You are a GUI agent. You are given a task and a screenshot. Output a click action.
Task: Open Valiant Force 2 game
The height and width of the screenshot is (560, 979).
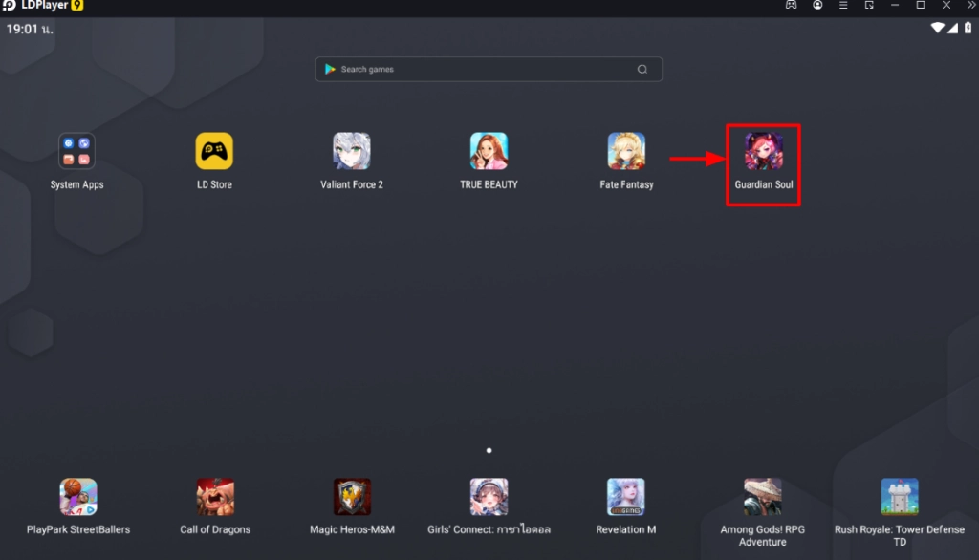[x=352, y=151]
